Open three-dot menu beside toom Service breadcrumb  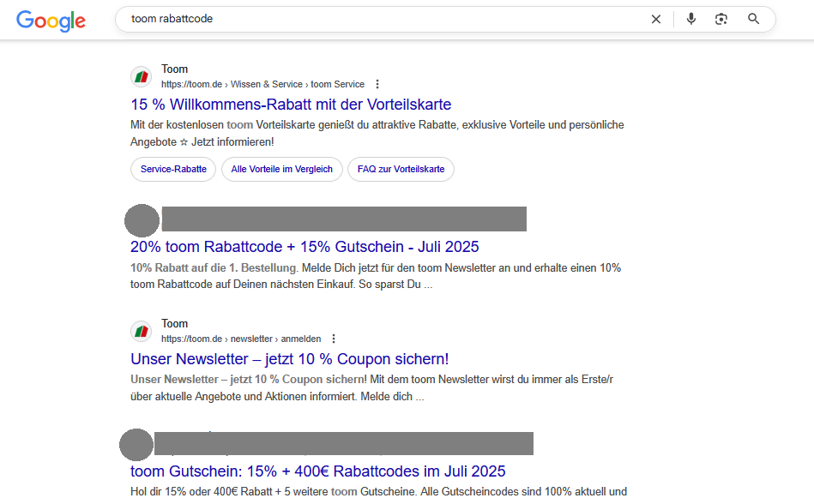[377, 85]
